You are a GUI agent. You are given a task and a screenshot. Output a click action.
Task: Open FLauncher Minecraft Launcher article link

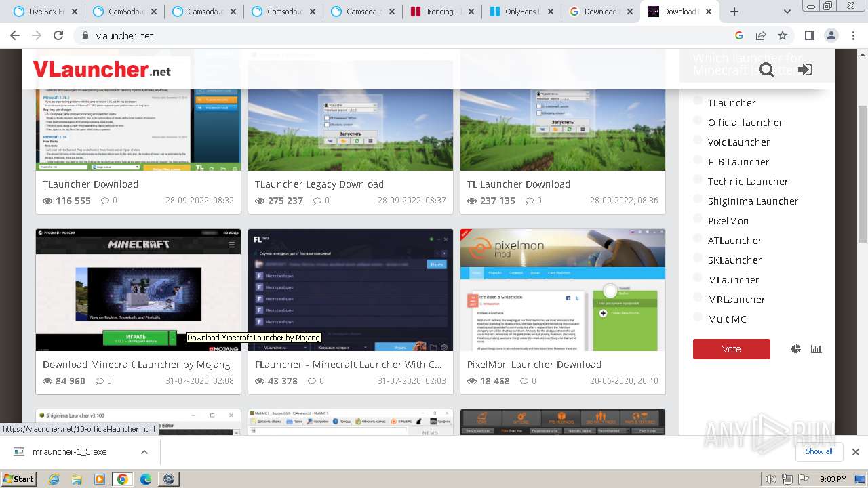pyautogui.click(x=349, y=365)
